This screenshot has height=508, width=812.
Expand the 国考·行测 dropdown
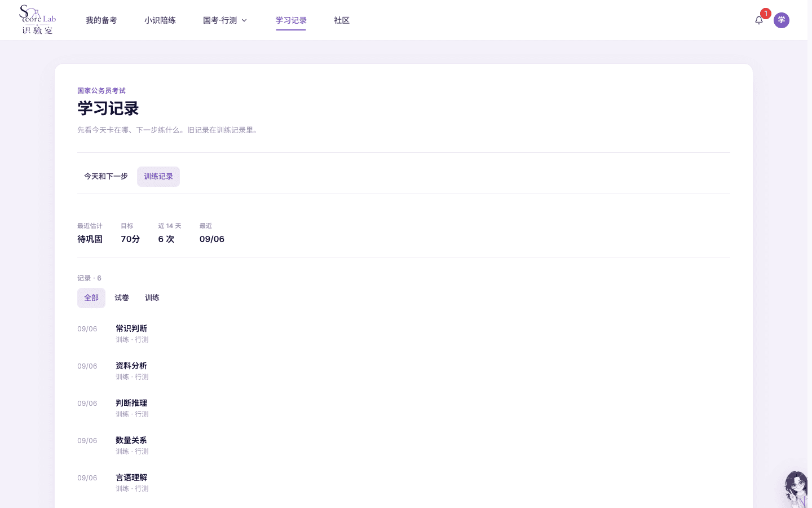(225, 20)
